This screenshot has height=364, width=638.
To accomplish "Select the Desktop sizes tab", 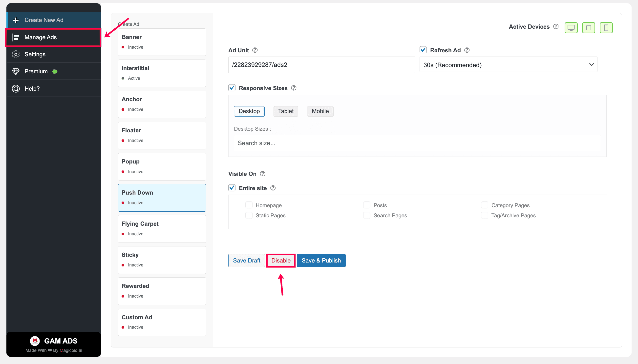I will pyautogui.click(x=249, y=111).
